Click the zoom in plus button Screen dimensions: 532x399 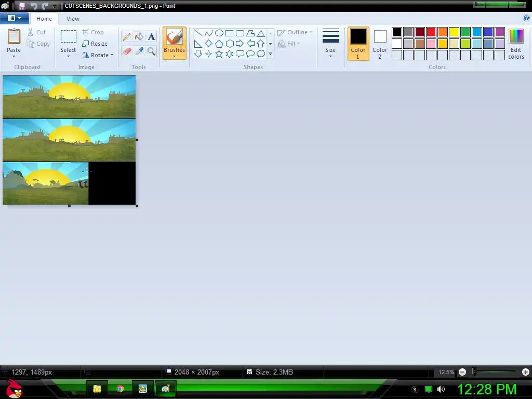click(526, 372)
